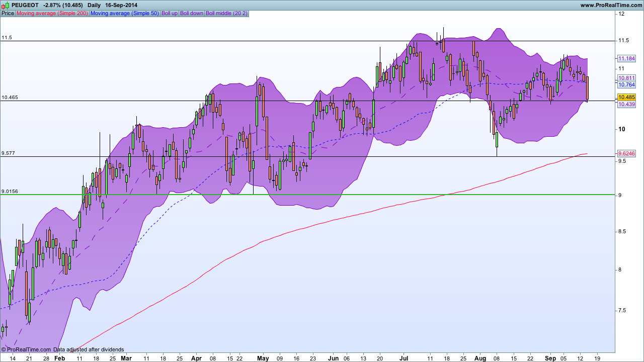644x362 pixels.
Task: Click the blue 50 moving average value 10.764
Action: tap(626, 85)
